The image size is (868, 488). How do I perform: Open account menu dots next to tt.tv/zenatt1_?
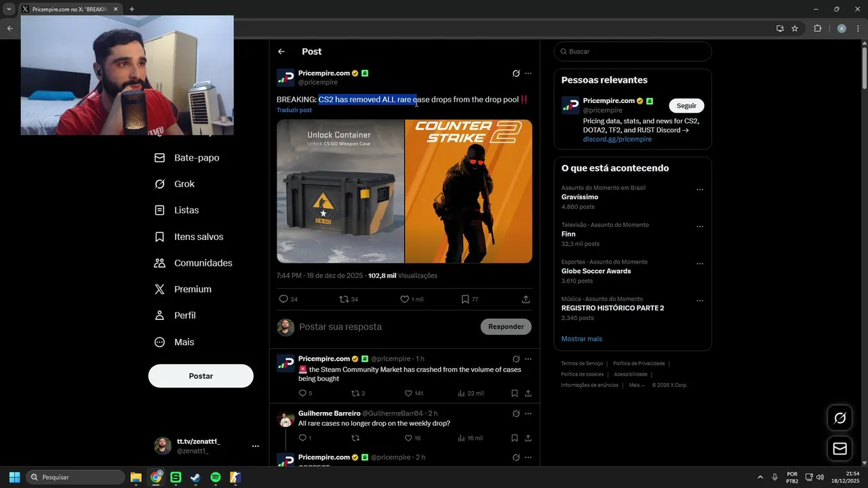(256, 446)
